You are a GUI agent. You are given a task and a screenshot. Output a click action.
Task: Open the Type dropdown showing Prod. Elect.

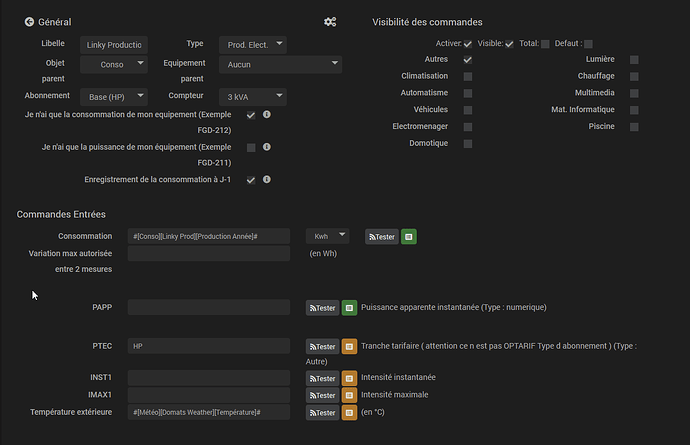pyautogui.click(x=252, y=44)
